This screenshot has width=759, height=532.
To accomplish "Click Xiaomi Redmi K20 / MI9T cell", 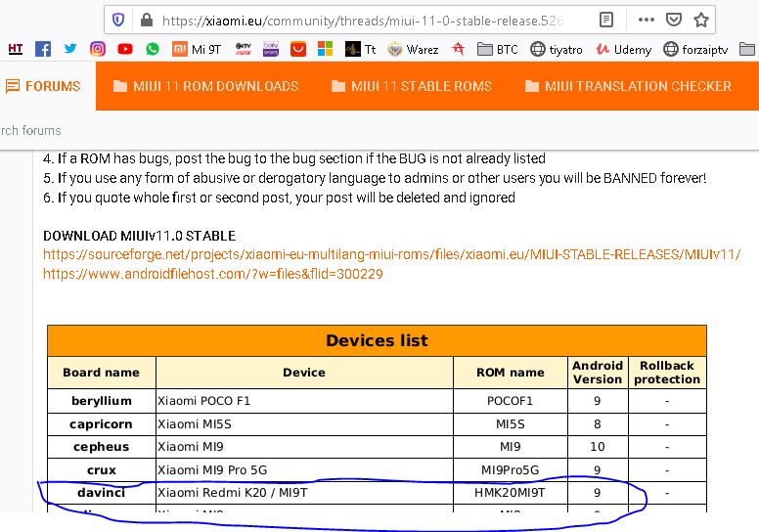I will point(304,493).
